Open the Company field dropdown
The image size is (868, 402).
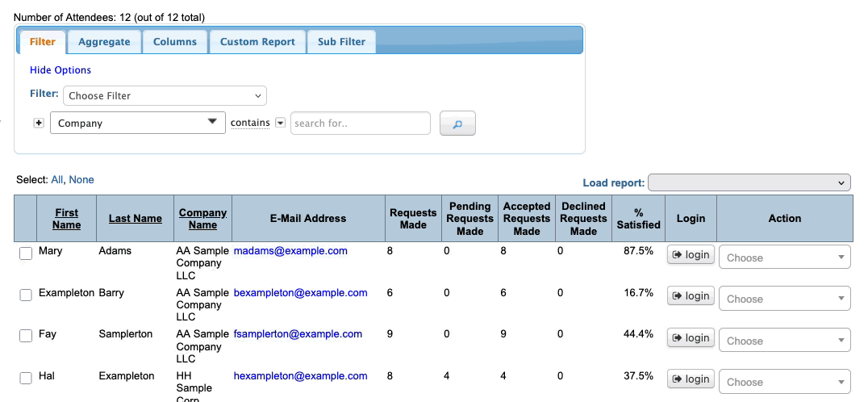point(138,123)
